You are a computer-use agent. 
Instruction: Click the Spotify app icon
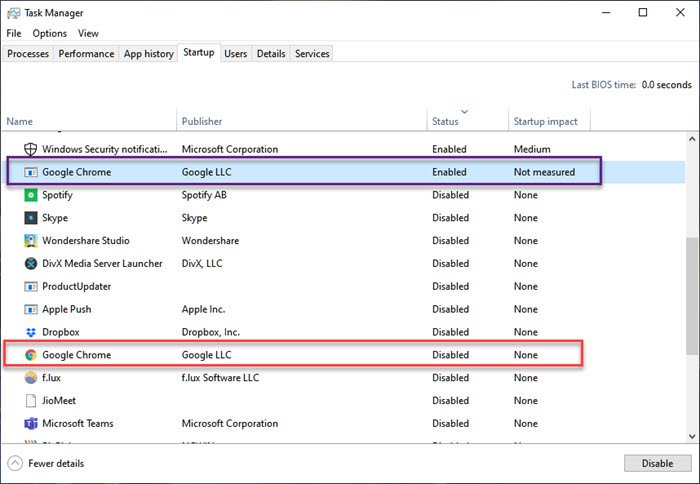(31, 195)
